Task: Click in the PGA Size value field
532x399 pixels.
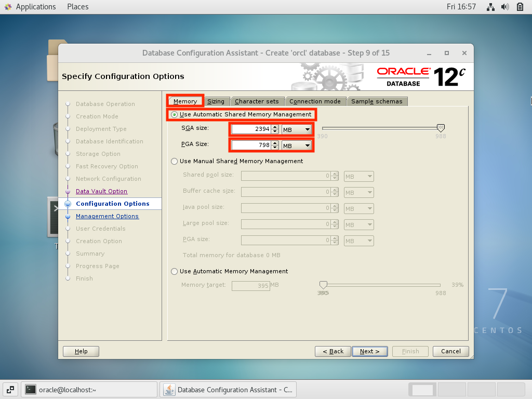Action: point(251,145)
